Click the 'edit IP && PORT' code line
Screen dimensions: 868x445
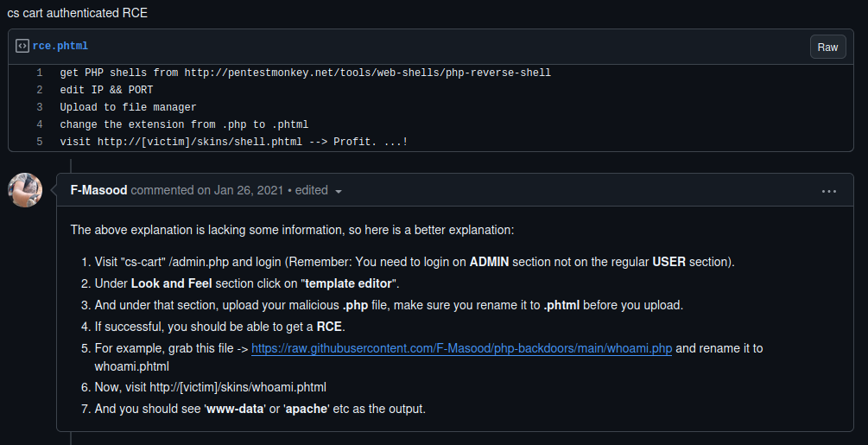click(x=107, y=90)
